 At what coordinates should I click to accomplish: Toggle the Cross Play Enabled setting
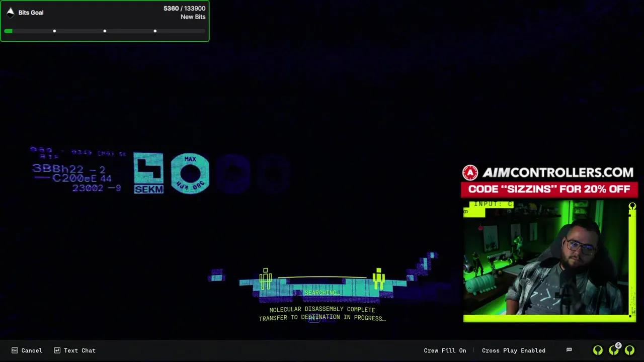pos(513,350)
